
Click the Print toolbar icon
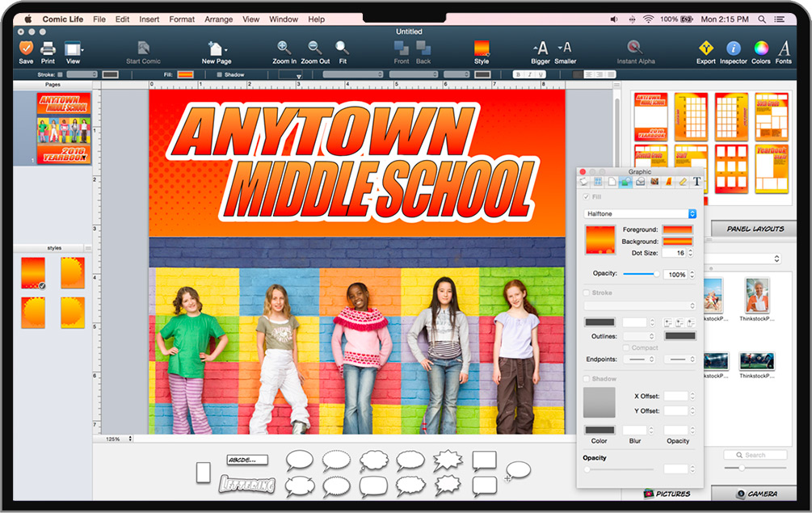(48, 48)
